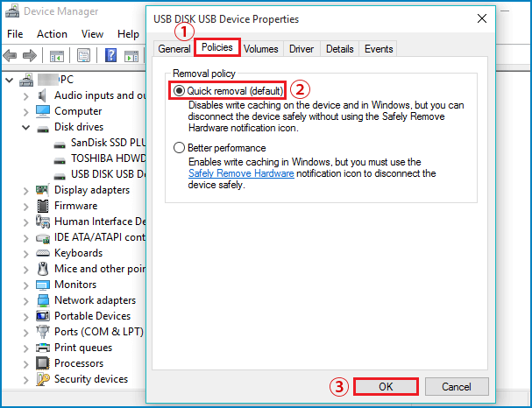
Task: Click the drive icon beside Disk drives
Action: tap(43, 129)
